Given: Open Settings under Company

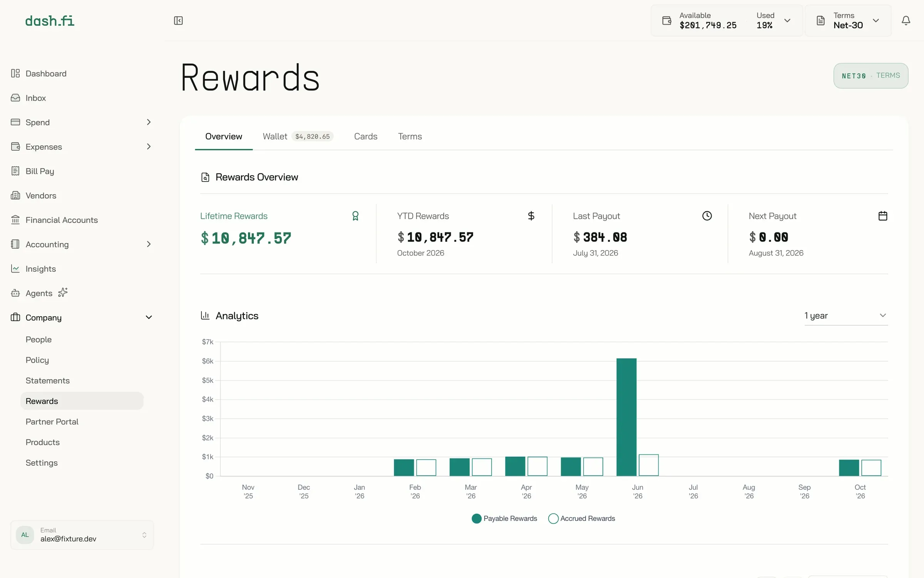Looking at the screenshot, I should click(x=42, y=463).
